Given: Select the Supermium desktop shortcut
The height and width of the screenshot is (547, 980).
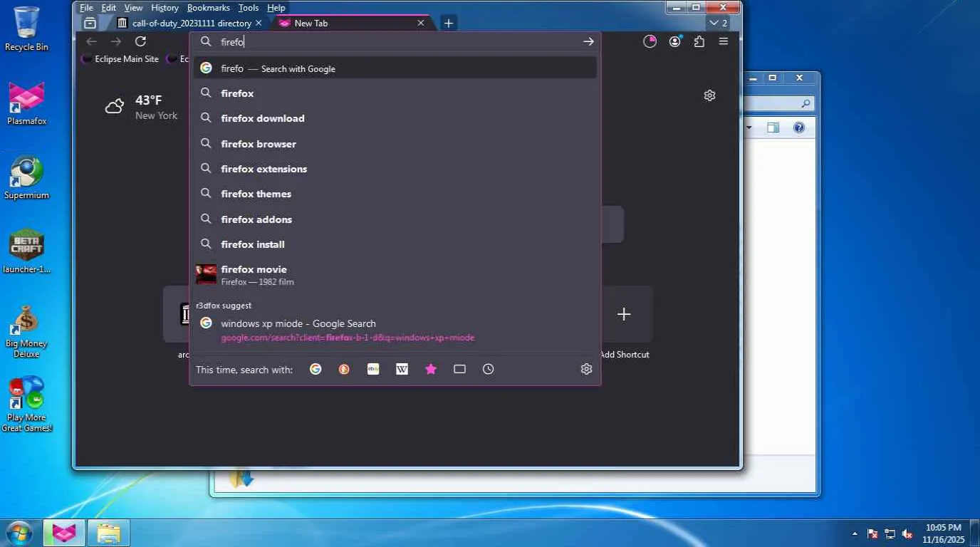Looking at the screenshot, I should (x=26, y=177).
